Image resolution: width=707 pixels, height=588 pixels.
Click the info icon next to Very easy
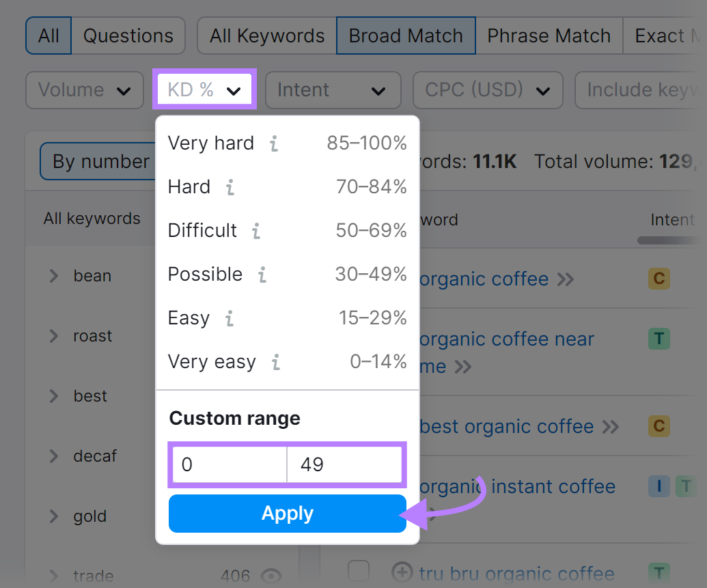point(275,363)
